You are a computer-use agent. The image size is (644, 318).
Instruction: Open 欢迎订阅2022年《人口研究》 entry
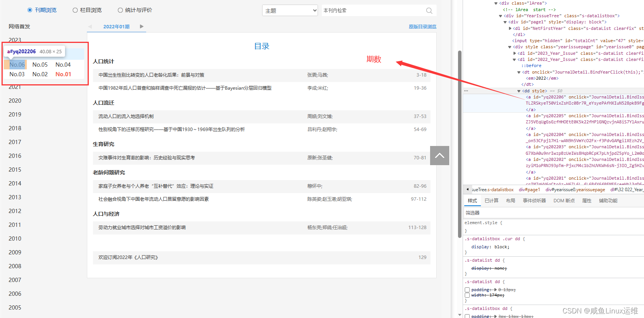(128, 257)
